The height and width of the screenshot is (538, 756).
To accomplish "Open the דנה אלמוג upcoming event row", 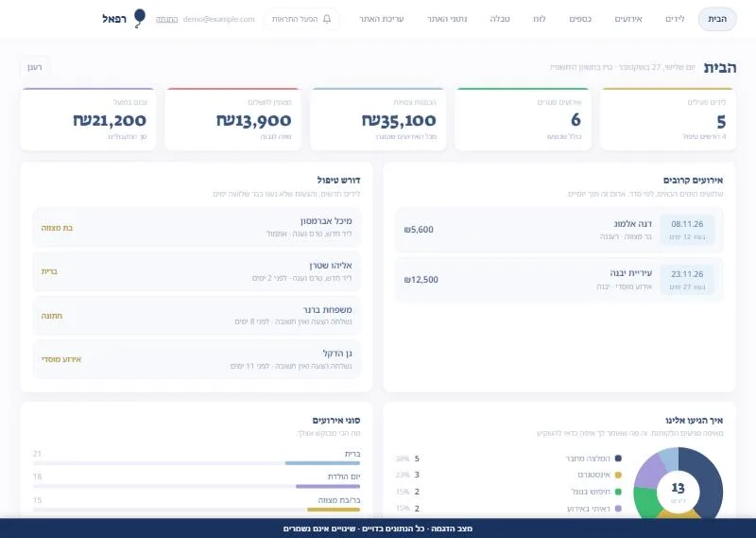I will pos(558,230).
